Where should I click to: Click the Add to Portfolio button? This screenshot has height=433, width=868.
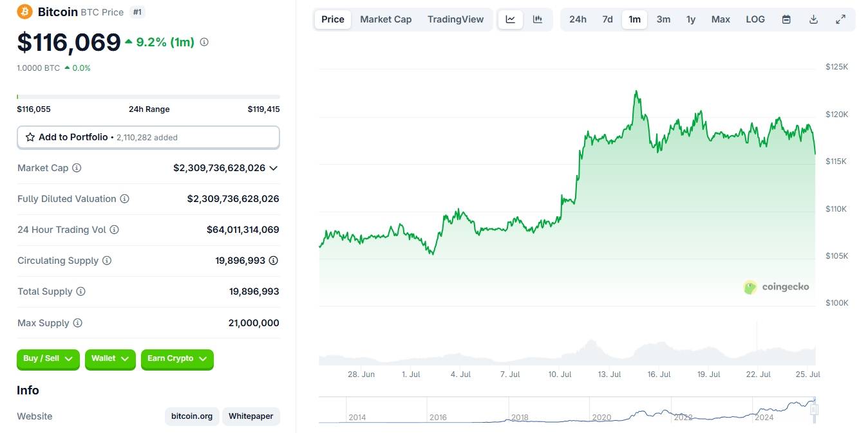(148, 137)
